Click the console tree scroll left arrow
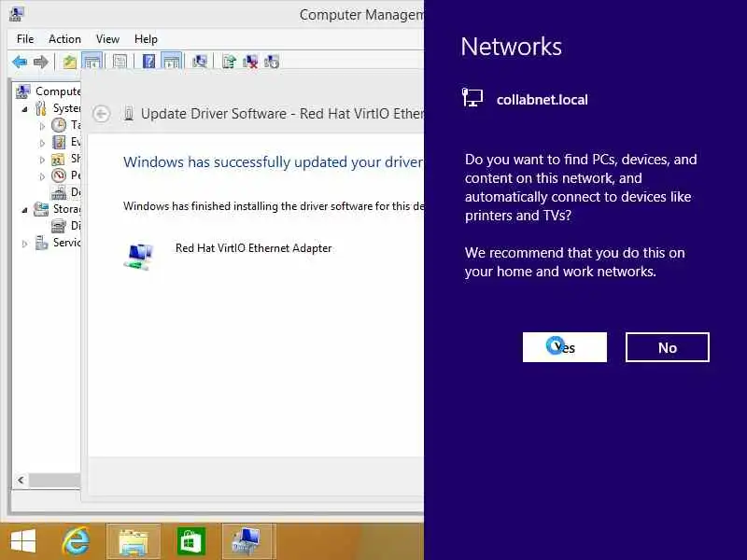The image size is (747, 560). click(x=21, y=480)
